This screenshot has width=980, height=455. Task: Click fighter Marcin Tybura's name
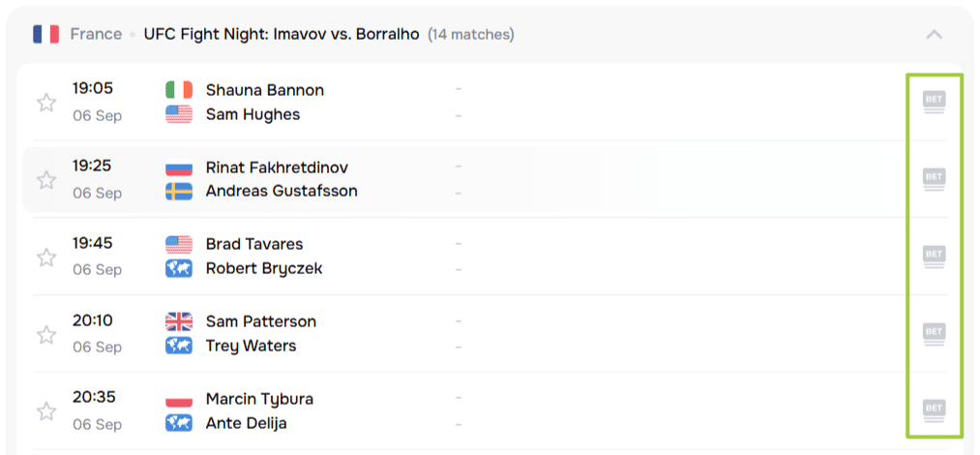point(259,399)
